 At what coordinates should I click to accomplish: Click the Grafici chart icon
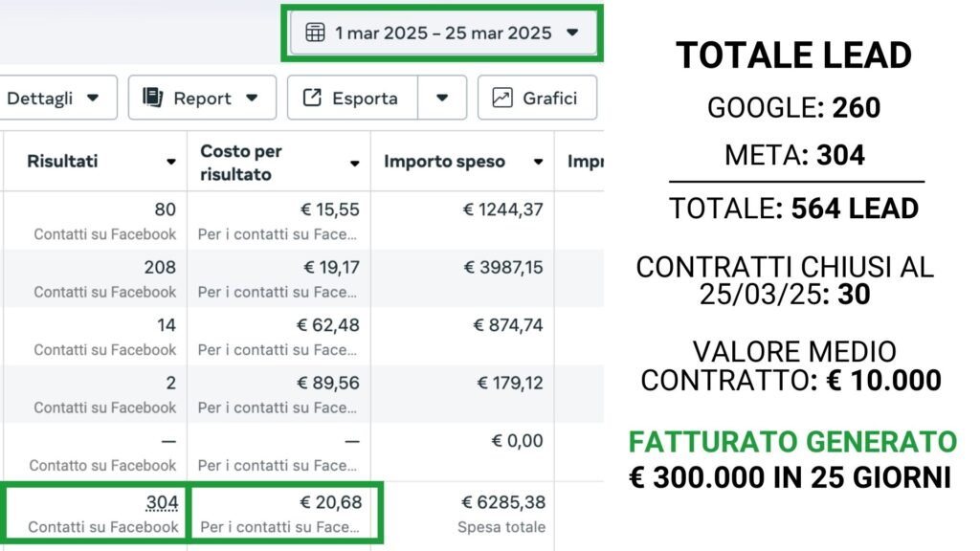point(501,98)
